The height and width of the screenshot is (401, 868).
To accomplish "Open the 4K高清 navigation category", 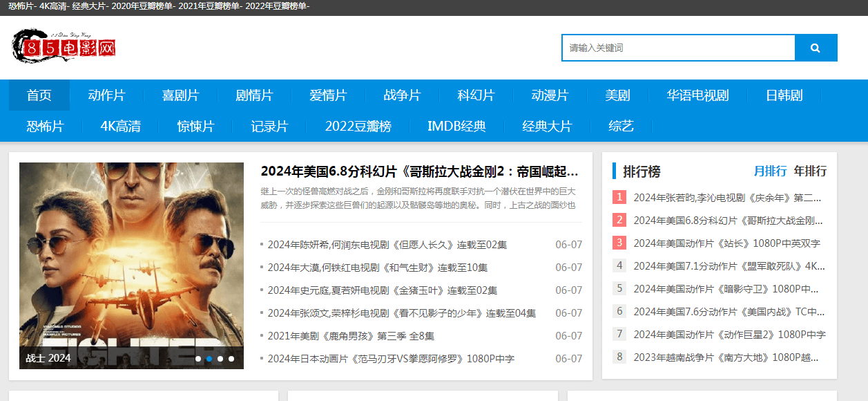I will (120, 126).
